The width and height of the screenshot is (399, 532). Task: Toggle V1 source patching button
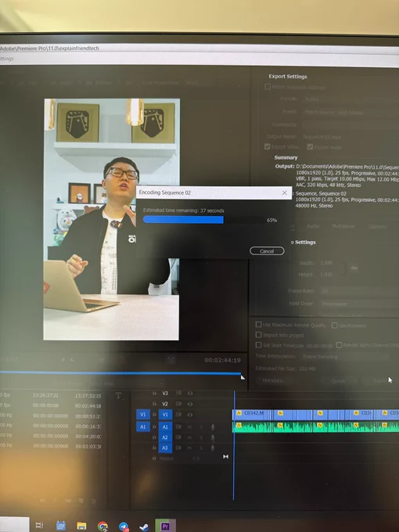click(143, 415)
